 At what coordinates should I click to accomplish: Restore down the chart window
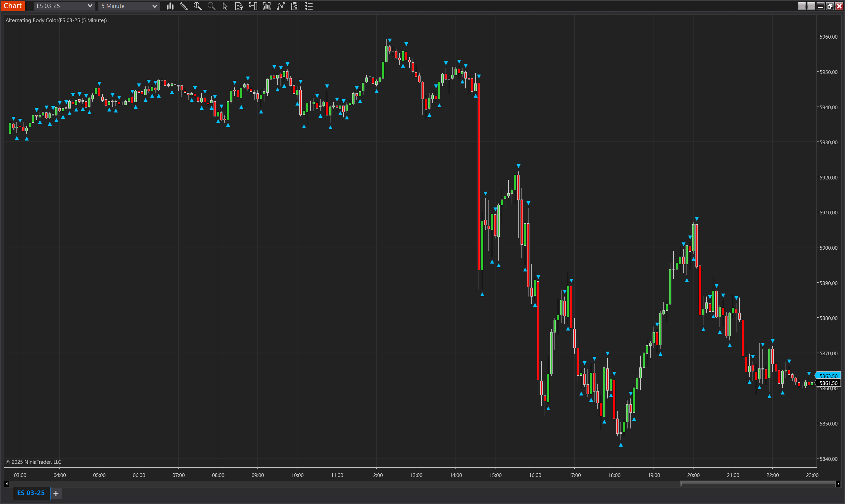(830, 6)
